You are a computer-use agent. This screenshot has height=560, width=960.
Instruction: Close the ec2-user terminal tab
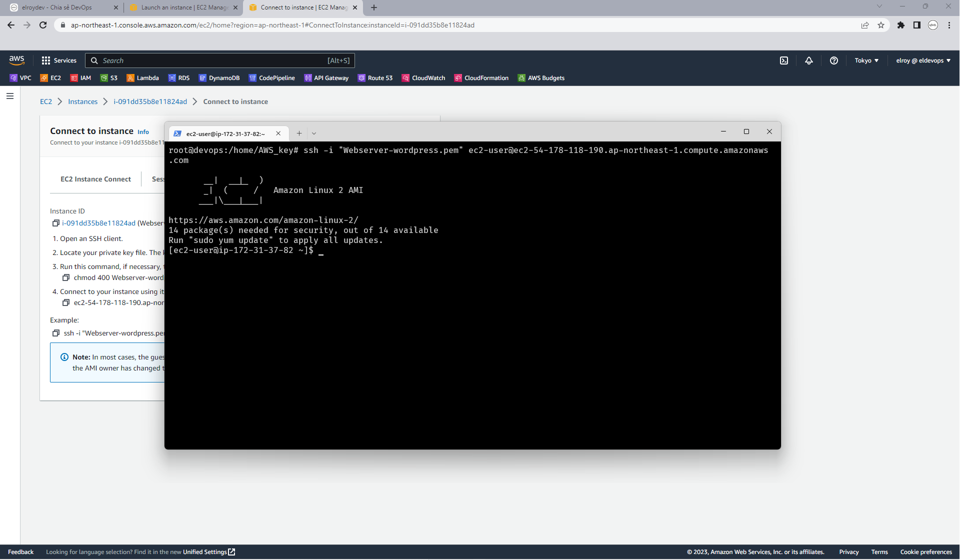coord(278,133)
